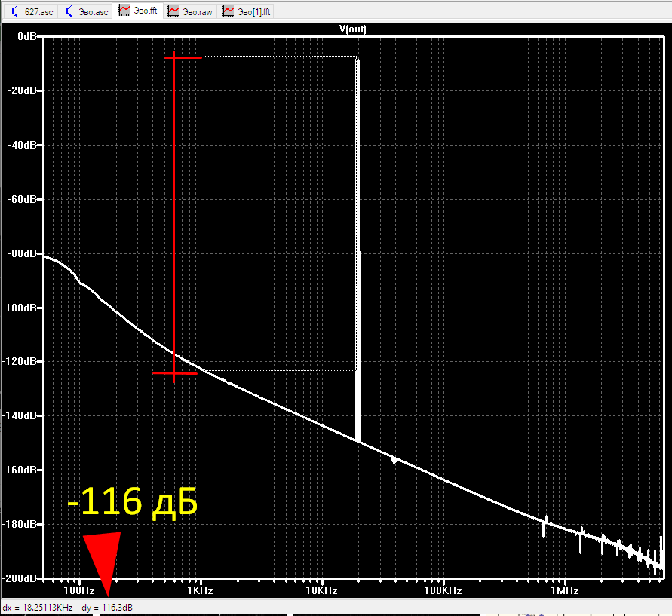
Task: Click the yellow -116 дБ annotation
Action: click(133, 501)
